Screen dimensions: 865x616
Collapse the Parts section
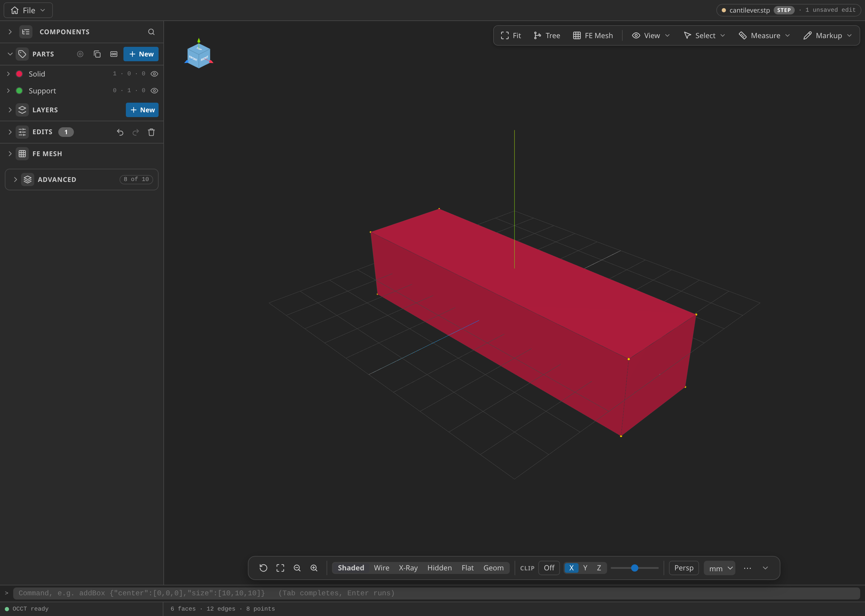(x=10, y=54)
